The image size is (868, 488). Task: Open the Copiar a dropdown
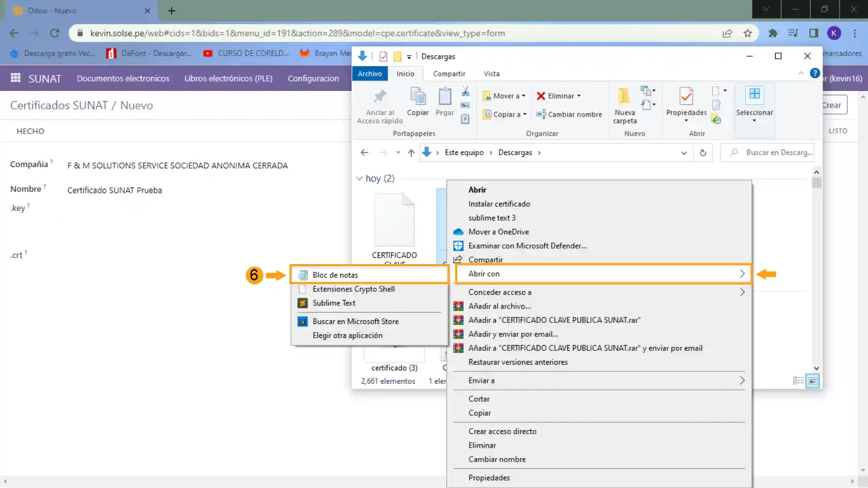coord(504,115)
